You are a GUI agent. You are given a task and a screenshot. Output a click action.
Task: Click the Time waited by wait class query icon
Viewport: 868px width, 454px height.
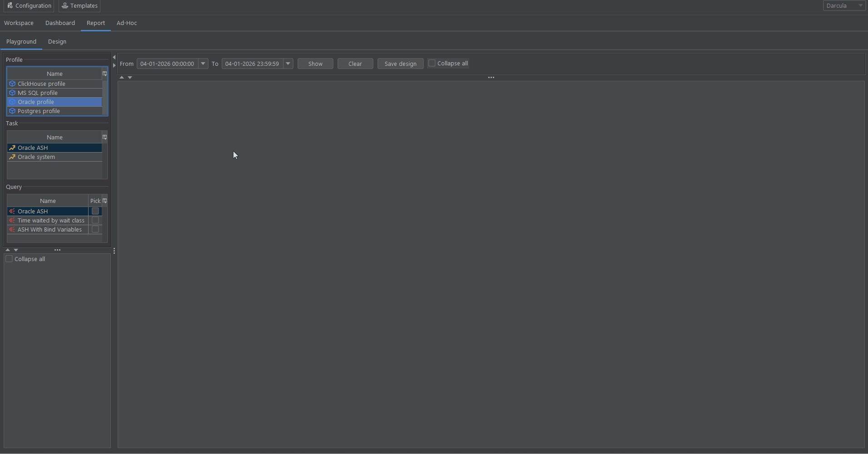click(12, 221)
